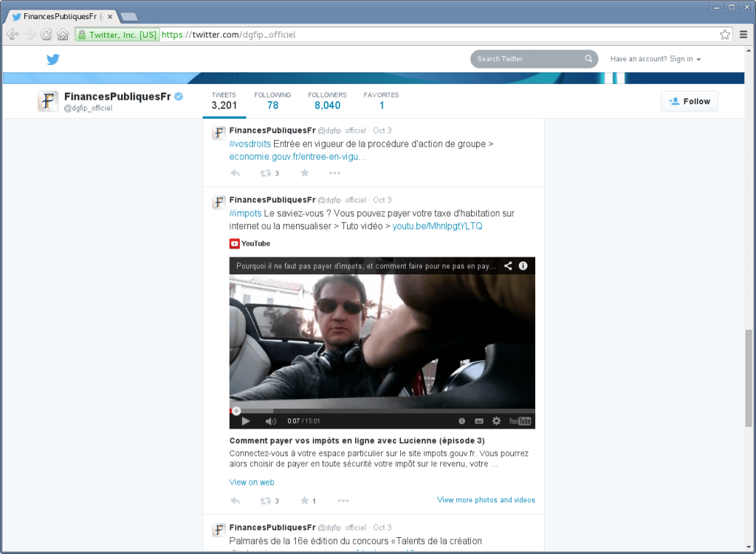Screen dimensions: 756x554
Task: Click 'View more photos and videos'
Action: point(486,499)
